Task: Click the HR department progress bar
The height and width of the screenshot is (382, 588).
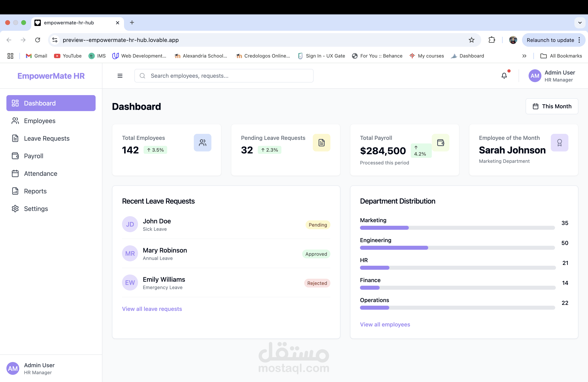Action: pyautogui.click(x=457, y=268)
